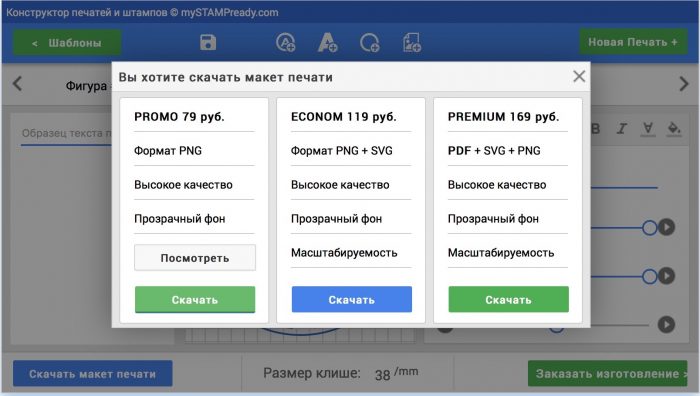Image resolution: width=700 pixels, height=396 pixels.
Task: Add circular text with the circled A icon
Action: (286, 43)
